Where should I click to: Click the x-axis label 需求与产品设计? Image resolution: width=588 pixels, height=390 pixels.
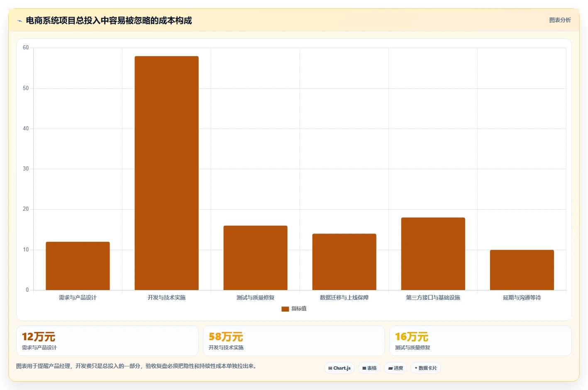78,297
